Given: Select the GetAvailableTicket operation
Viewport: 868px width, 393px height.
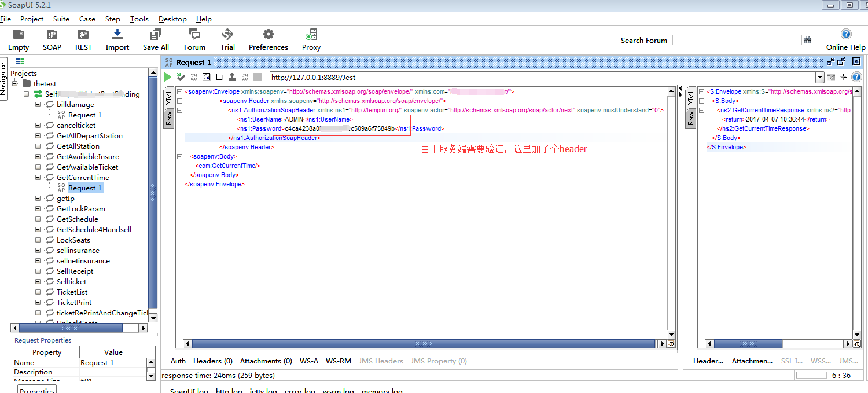Looking at the screenshot, I should click(x=87, y=167).
